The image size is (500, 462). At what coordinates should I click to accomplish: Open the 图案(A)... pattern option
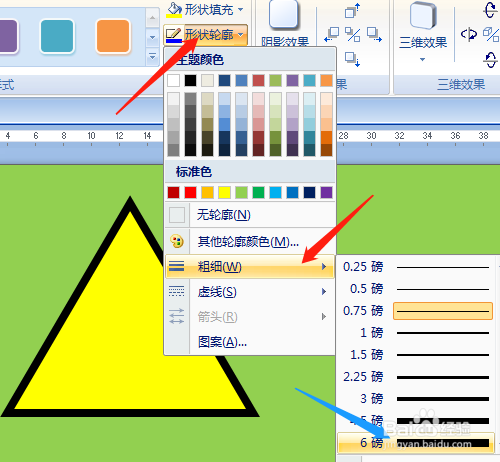click(250, 342)
